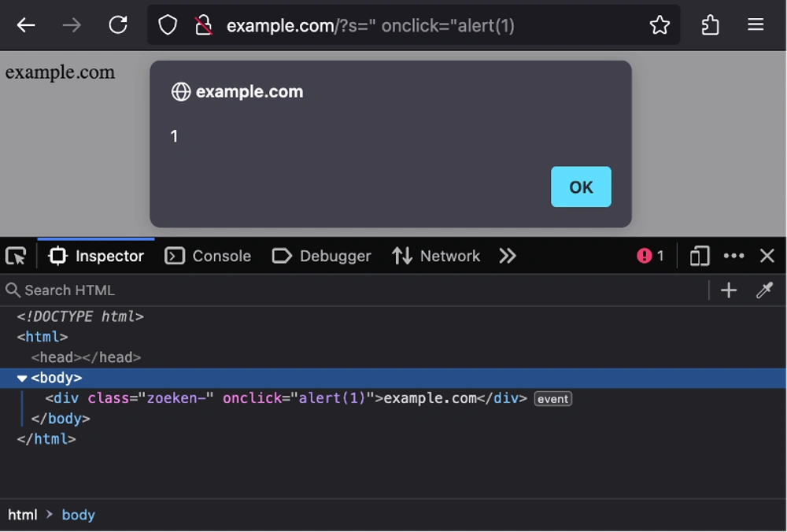Click the browser back arrow
Viewport: 787px width, 532px height.
pyautogui.click(x=26, y=25)
